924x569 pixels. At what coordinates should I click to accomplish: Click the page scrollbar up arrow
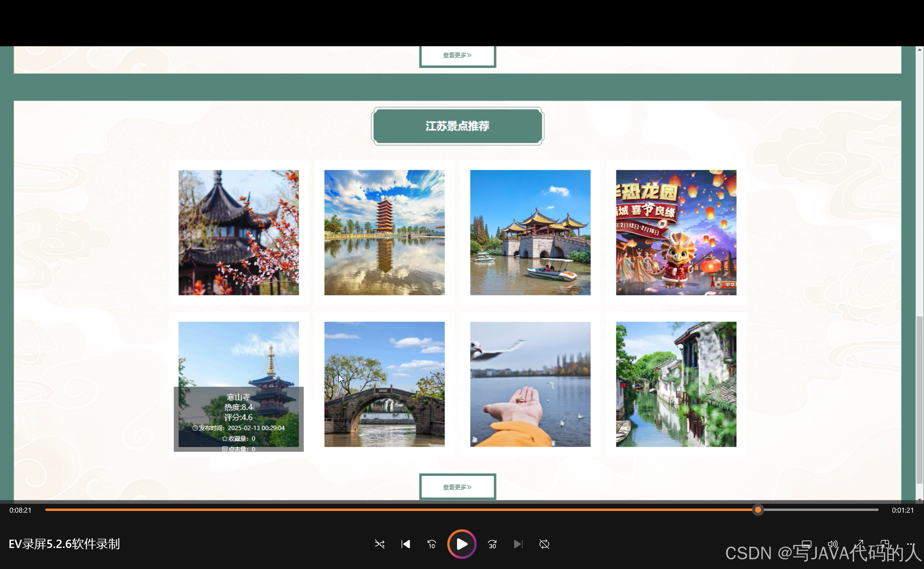tap(920, 50)
